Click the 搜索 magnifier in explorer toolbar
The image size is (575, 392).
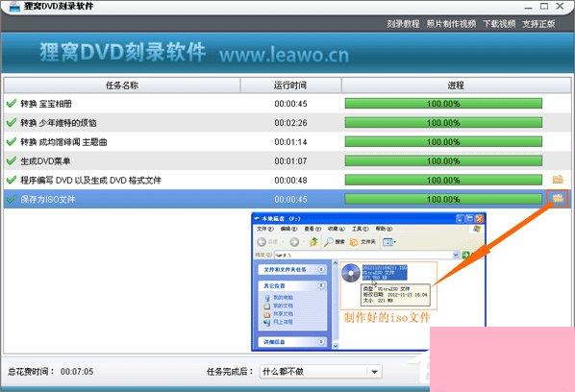coord(329,242)
